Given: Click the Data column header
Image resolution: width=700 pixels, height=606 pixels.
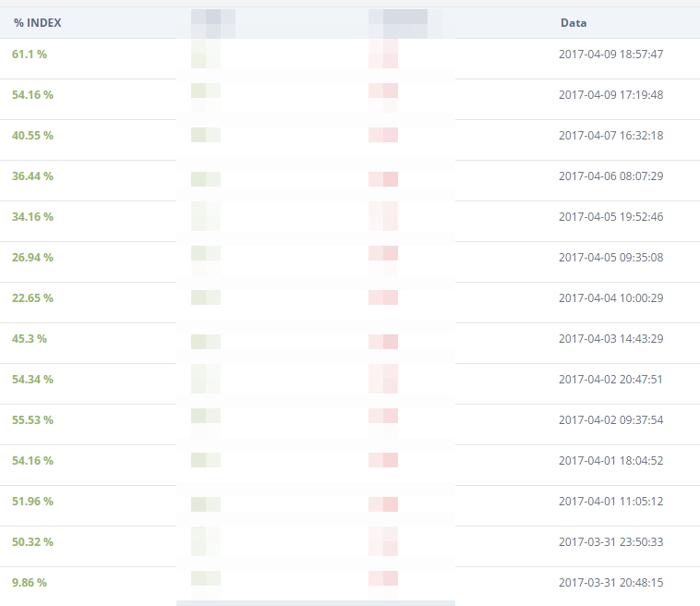Looking at the screenshot, I should [x=573, y=23].
